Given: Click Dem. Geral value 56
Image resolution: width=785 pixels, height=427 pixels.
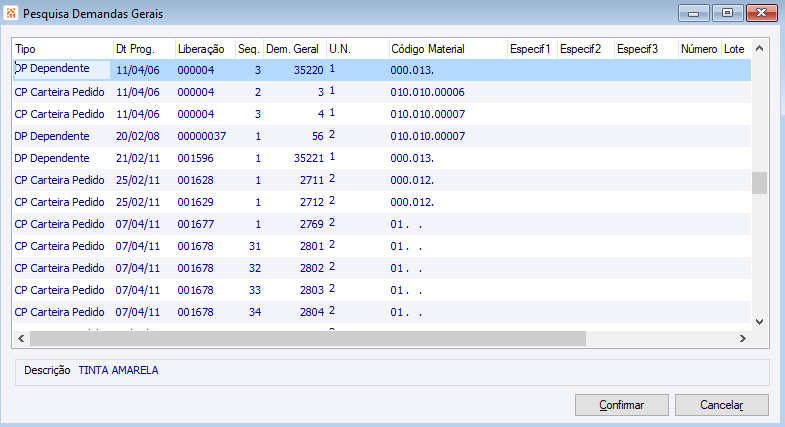Looking at the screenshot, I should click(x=317, y=136).
